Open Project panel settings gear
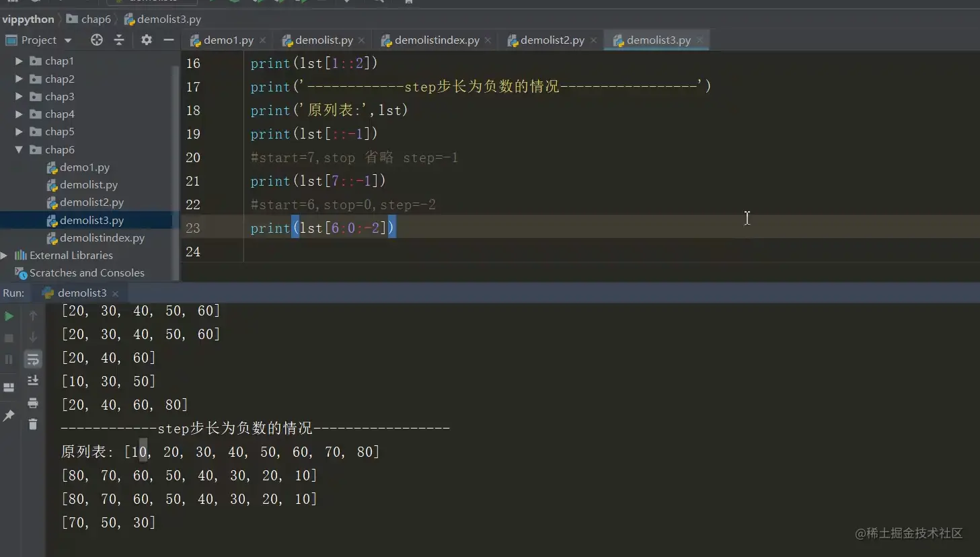This screenshot has width=980, height=557. tap(147, 40)
